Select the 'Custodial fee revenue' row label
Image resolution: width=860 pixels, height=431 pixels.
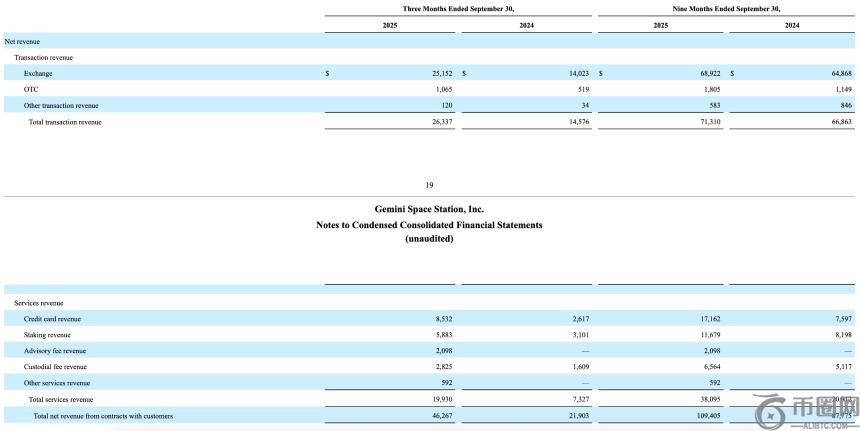(x=55, y=366)
